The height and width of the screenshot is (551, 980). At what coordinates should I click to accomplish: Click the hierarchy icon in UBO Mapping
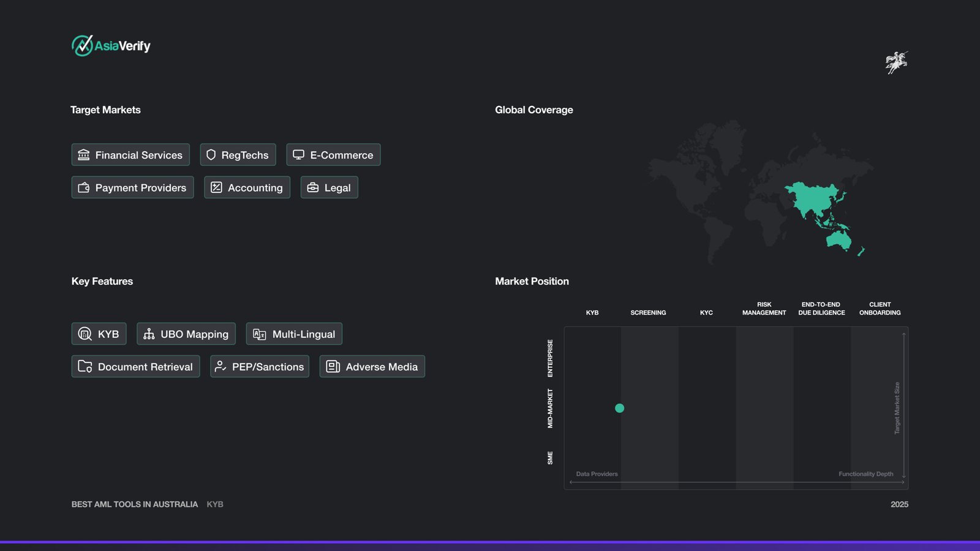pos(149,334)
